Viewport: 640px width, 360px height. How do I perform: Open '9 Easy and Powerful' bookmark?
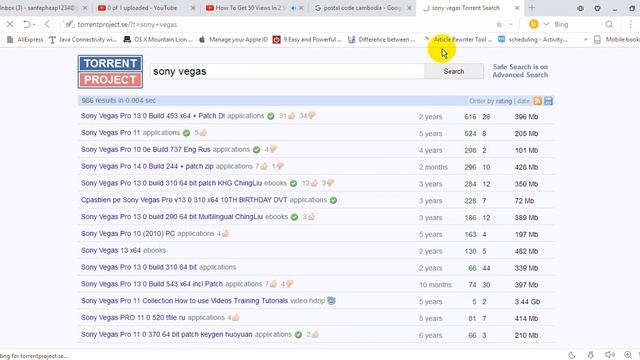pos(307,40)
